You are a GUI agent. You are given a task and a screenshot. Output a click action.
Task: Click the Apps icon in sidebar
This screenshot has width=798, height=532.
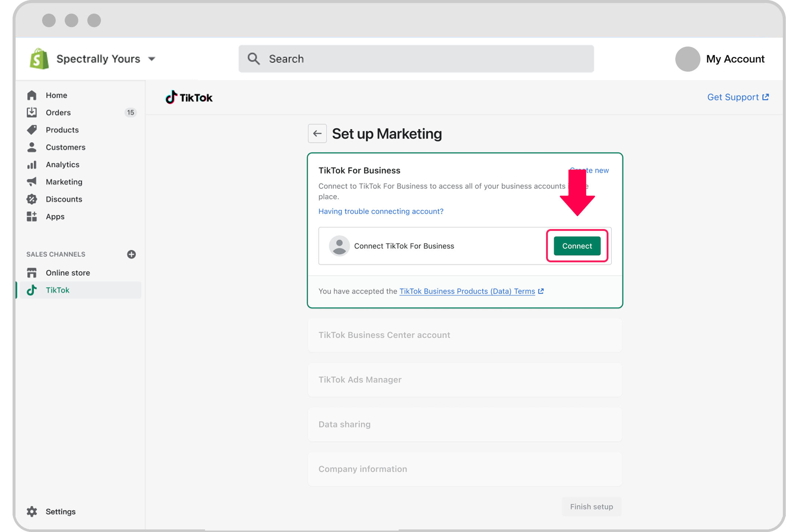coord(33,216)
